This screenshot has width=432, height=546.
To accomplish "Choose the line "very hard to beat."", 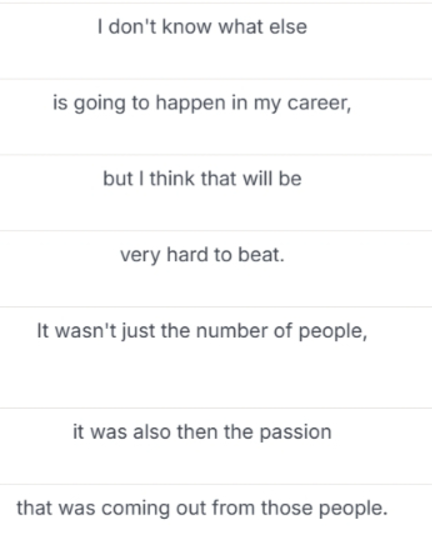I will point(216,268).
